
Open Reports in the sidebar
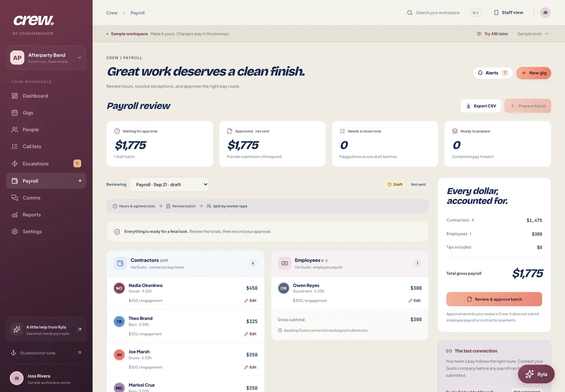click(46, 215)
